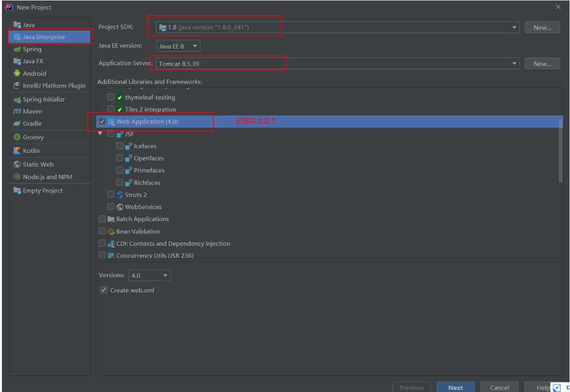570x392 pixels.
Task: Click the Richfaces icon
Action: click(129, 182)
